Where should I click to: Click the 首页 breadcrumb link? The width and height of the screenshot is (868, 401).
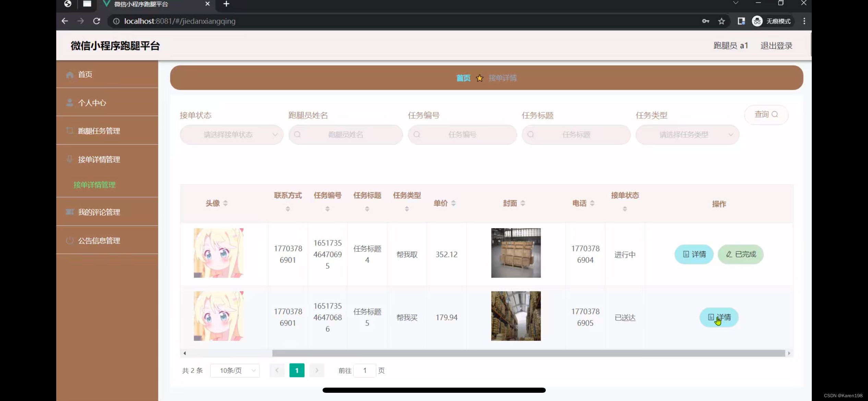[463, 78]
